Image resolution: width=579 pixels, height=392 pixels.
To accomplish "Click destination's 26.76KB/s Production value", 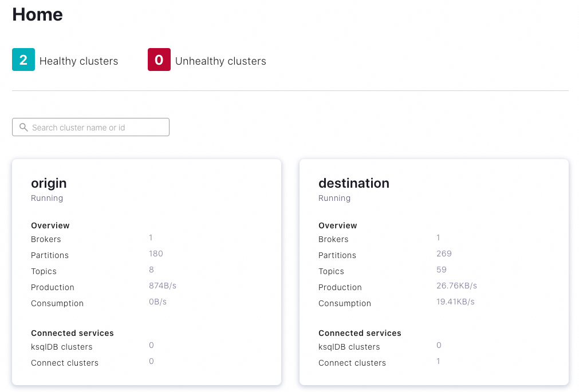I will 456,286.
